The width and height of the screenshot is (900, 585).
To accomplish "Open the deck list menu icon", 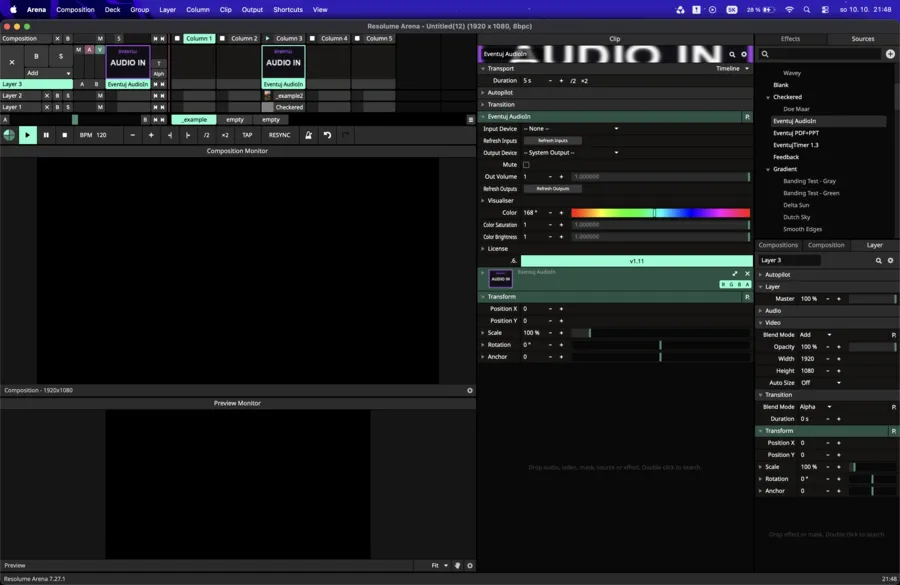I will 471,119.
